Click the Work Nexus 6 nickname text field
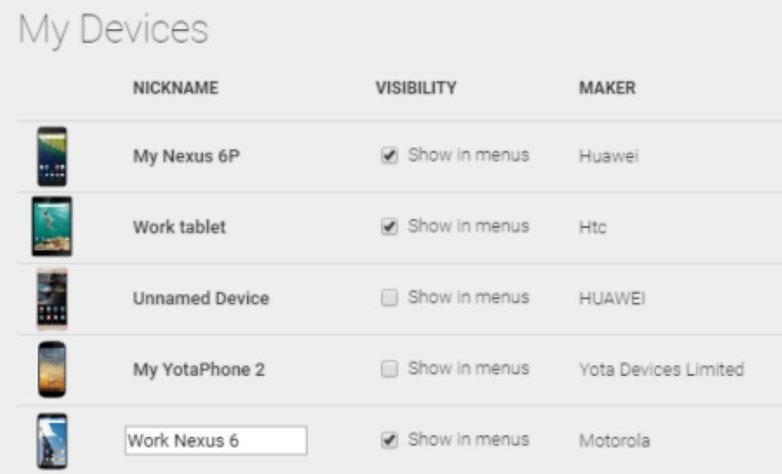Screen dimensions: 782x474 [216, 441]
